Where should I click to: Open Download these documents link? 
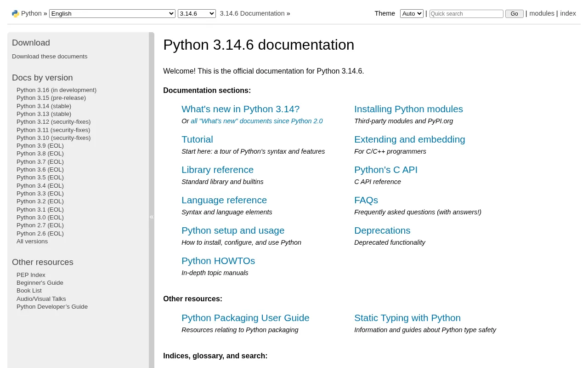point(50,56)
